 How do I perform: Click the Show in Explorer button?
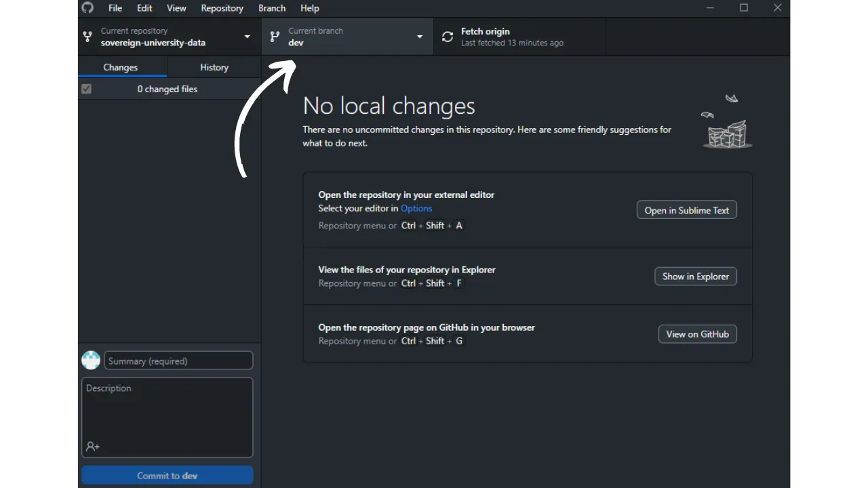tap(695, 277)
